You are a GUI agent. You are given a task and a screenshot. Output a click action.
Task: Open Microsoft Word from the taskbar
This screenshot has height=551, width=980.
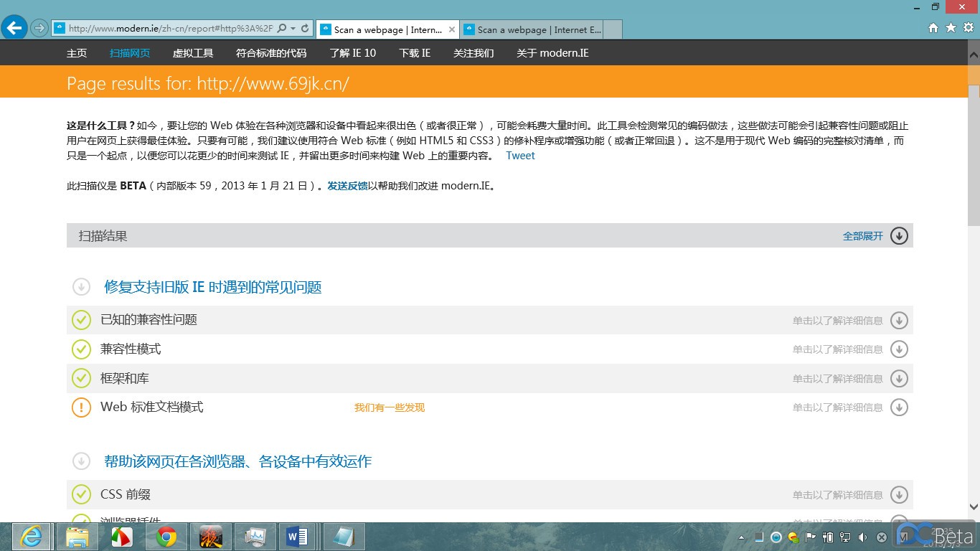pyautogui.click(x=298, y=537)
